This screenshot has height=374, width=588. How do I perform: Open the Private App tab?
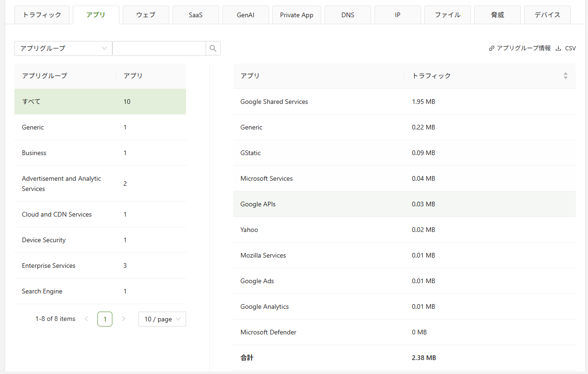pos(297,15)
